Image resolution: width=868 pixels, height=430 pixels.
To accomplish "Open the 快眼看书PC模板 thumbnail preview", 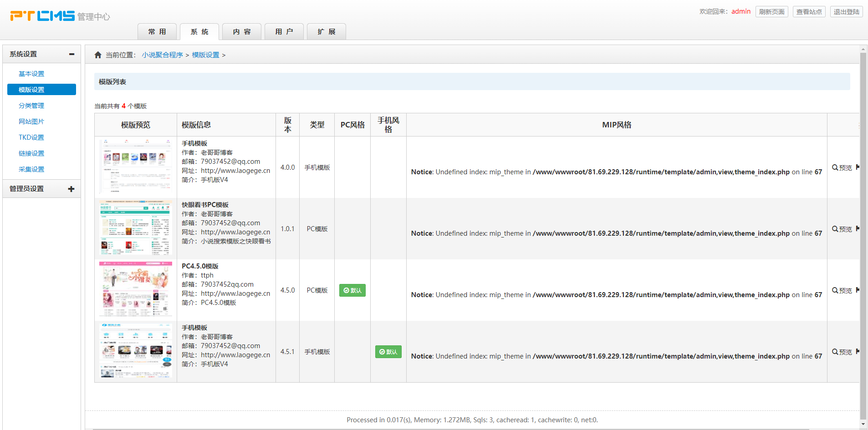I will click(x=136, y=228).
